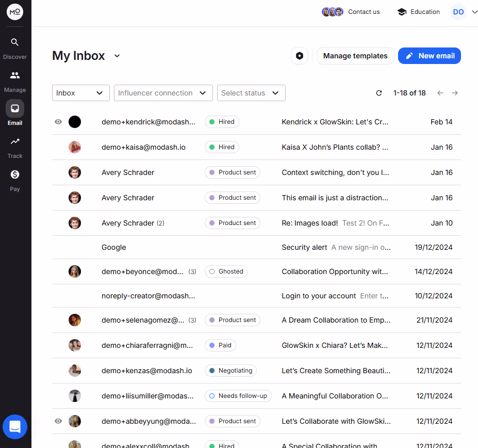The height and width of the screenshot is (448, 478).
Task: Click the New email button
Action: click(x=430, y=56)
